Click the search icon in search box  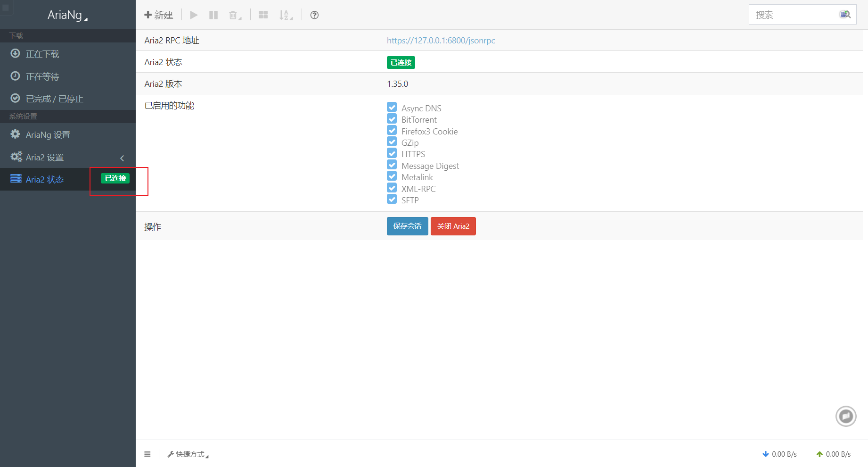tap(845, 15)
